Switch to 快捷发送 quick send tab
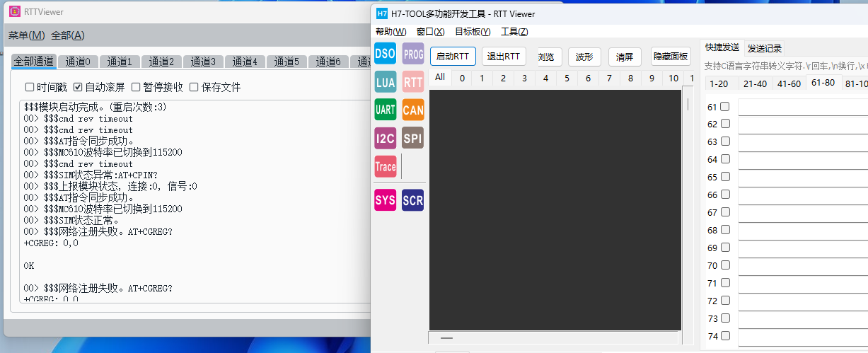 (x=722, y=47)
